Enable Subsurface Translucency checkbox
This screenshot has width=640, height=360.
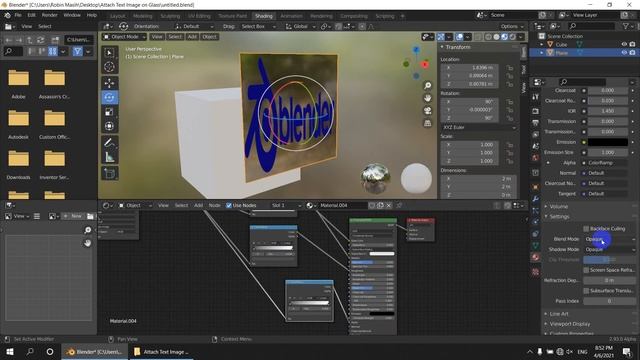[x=586, y=291]
